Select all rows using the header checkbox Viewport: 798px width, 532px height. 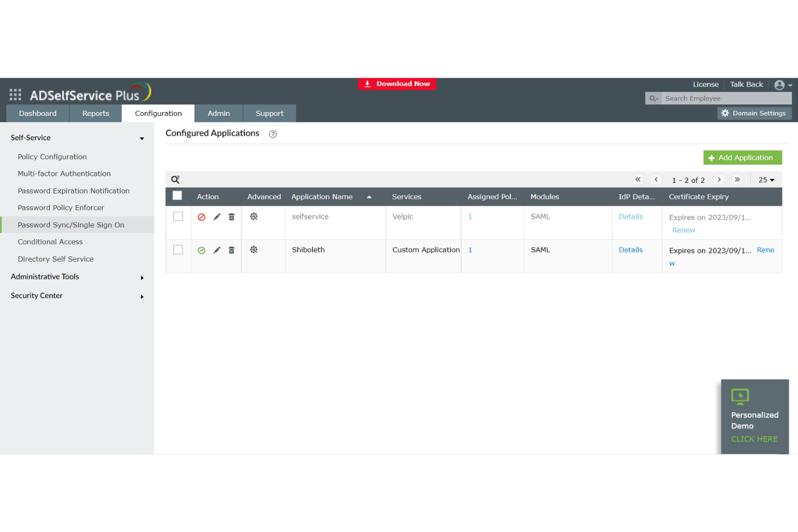(x=177, y=195)
